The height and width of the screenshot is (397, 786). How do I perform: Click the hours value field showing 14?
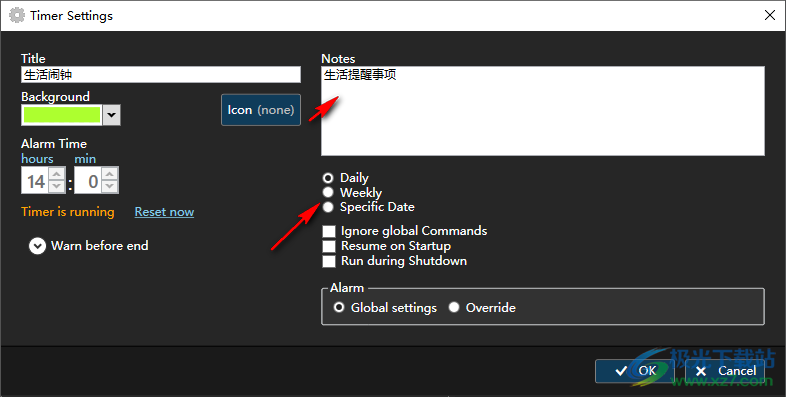(x=35, y=181)
